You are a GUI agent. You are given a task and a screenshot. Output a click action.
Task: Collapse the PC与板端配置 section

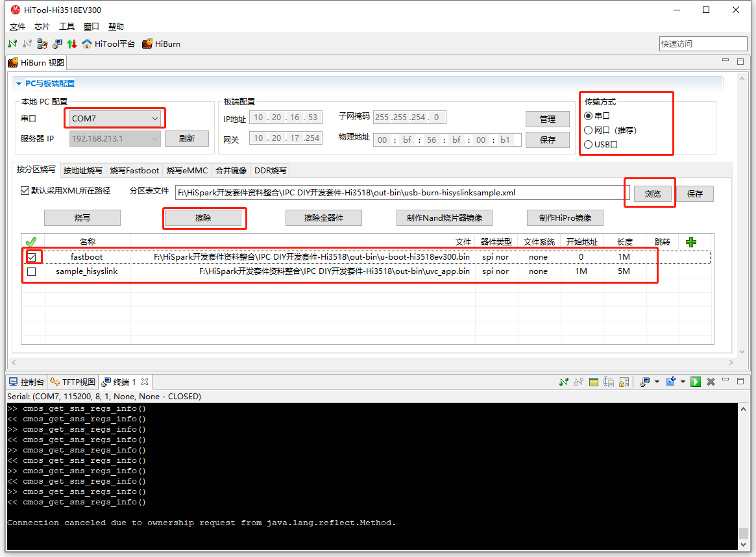19,84
